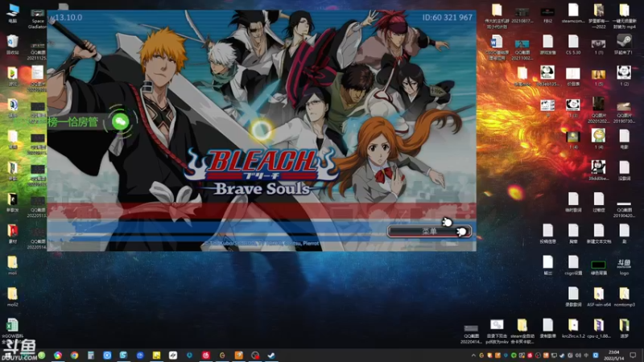Click the Steam tray icon
The width and height of the screenshot is (644, 362).
click(562, 356)
